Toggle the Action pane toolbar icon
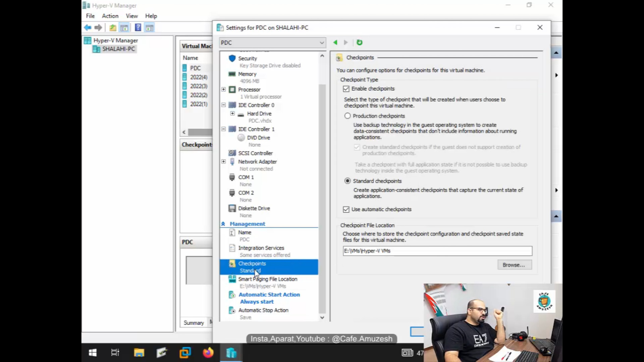 (150, 28)
